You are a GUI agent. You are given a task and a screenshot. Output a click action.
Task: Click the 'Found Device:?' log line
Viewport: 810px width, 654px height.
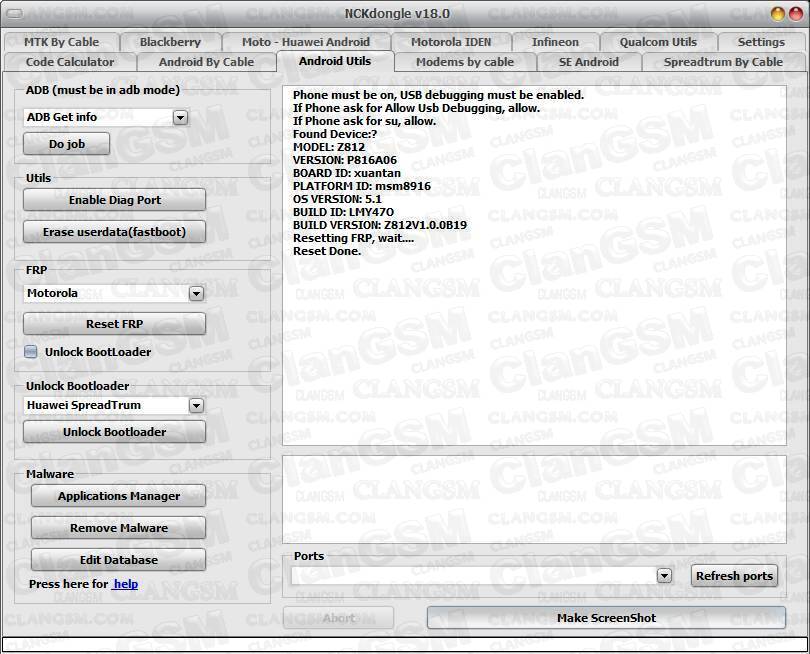coord(335,134)
